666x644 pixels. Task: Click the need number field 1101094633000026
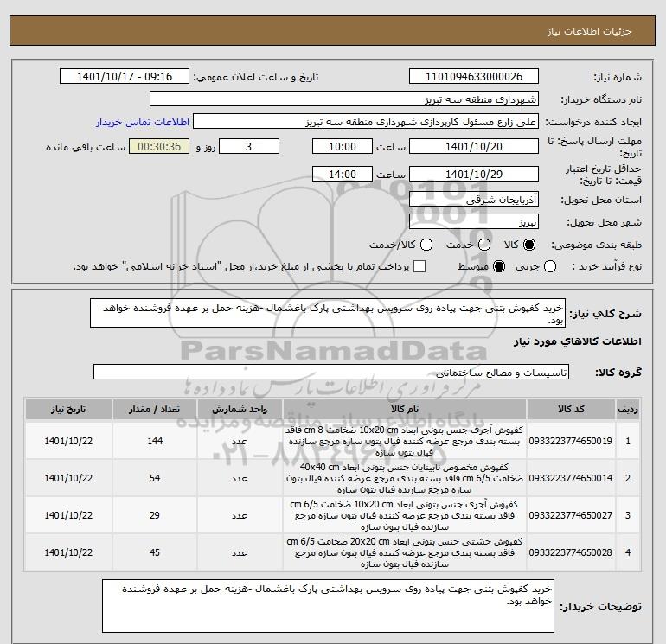[x=474, y=76]
